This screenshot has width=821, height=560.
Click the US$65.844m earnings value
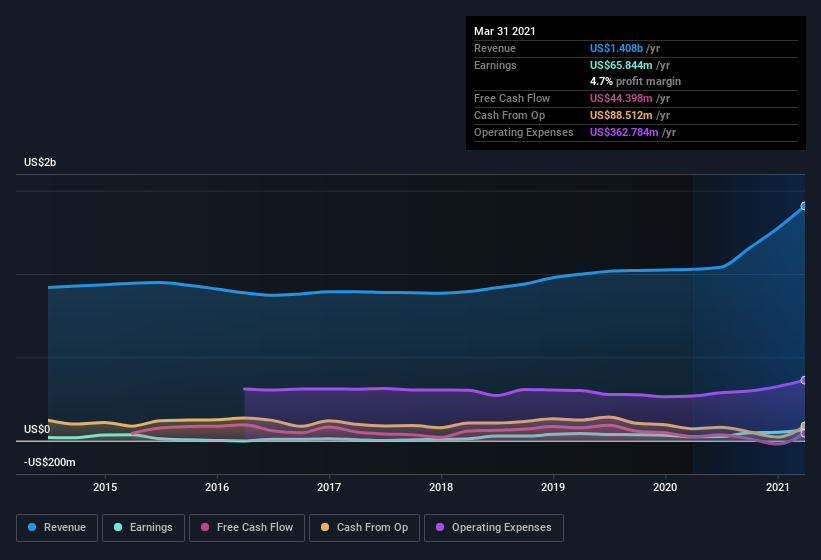click(621, 65)
